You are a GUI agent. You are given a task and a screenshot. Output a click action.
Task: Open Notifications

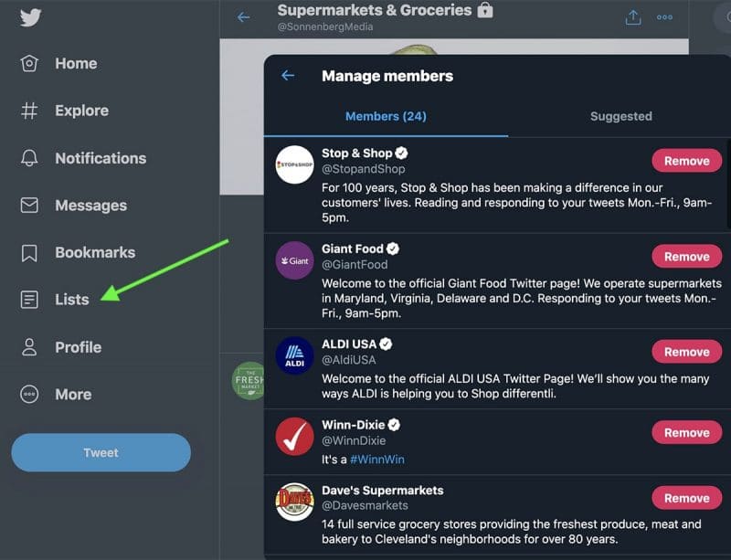(x=99, y=158)
